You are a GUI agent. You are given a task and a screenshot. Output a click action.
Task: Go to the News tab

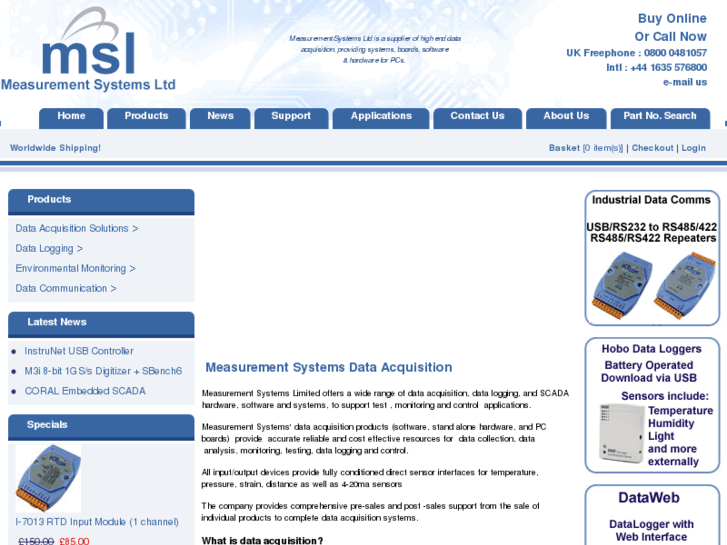coord(220,117)
